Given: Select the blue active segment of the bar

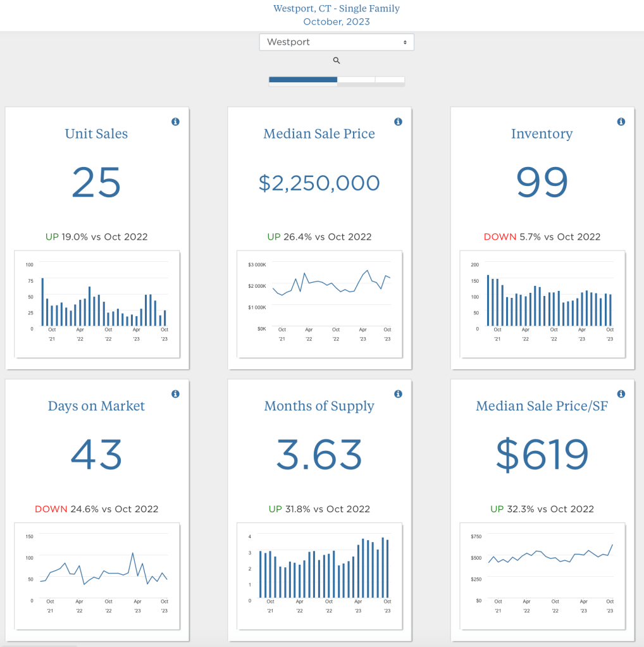Looking at the screenshot, I should click(x=303, y=80).
